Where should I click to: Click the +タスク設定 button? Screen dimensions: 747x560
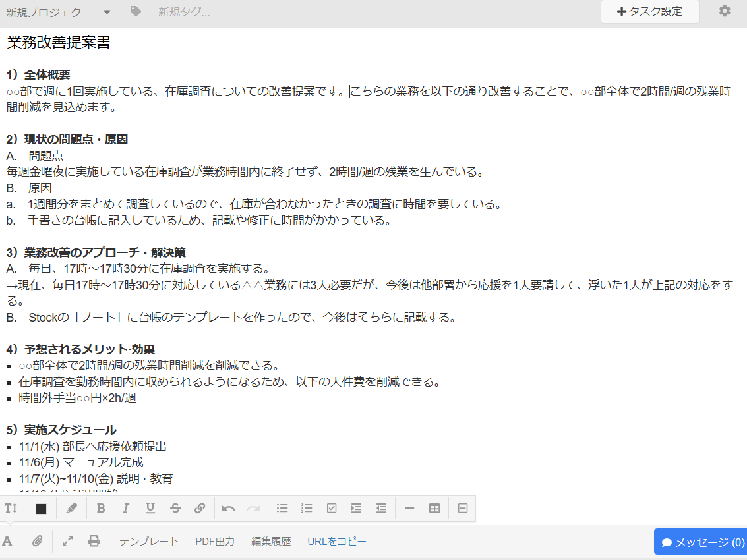tap(649, 11)
